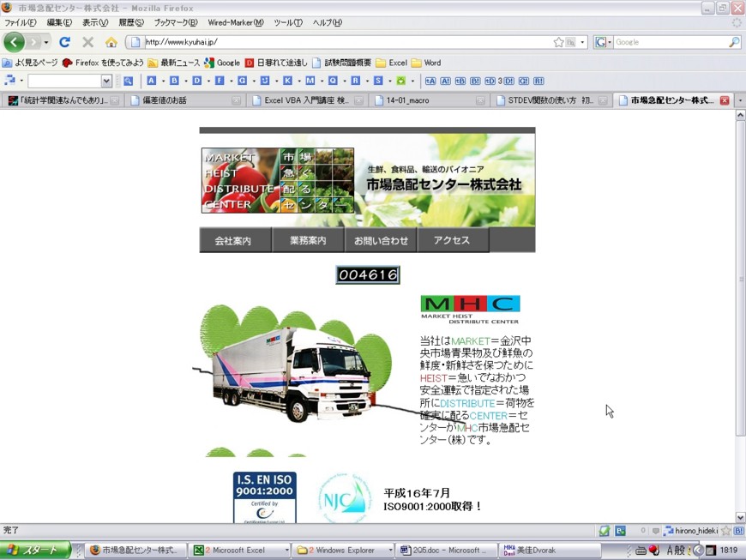
Task: Open the back/forward history dropdown arrow
Action: [46, 42]
